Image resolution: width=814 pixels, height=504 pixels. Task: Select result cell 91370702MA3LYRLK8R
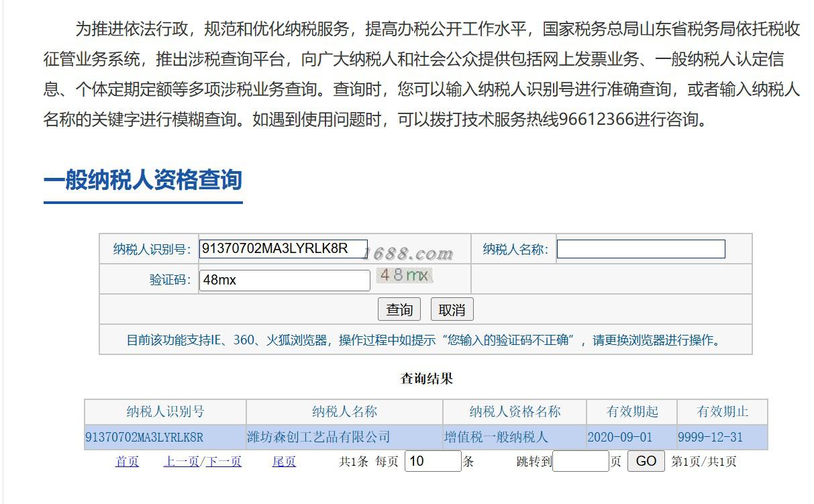(165, 438)
